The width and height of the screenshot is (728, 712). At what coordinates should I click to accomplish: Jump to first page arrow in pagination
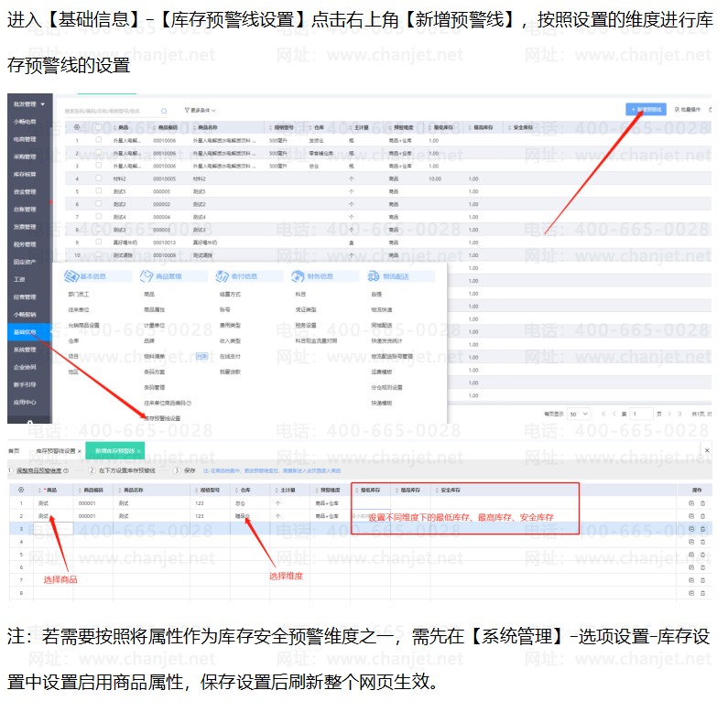[x=603, y=414]
